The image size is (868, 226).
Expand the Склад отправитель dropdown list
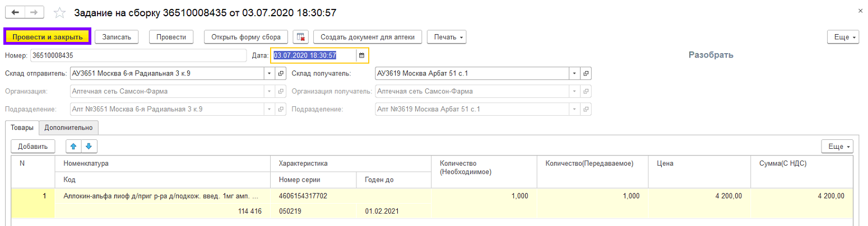(268, 73)
